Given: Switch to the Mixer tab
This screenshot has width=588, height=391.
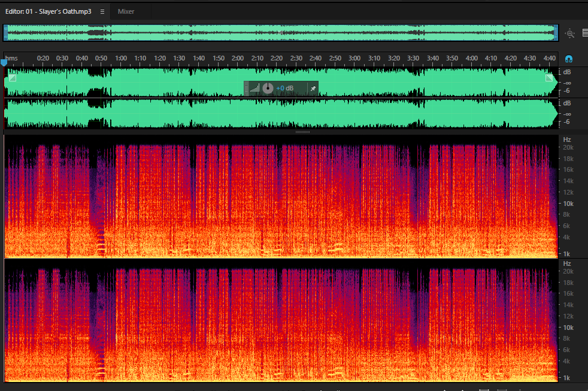Looking at the screenshot, I should coord(126,11).
